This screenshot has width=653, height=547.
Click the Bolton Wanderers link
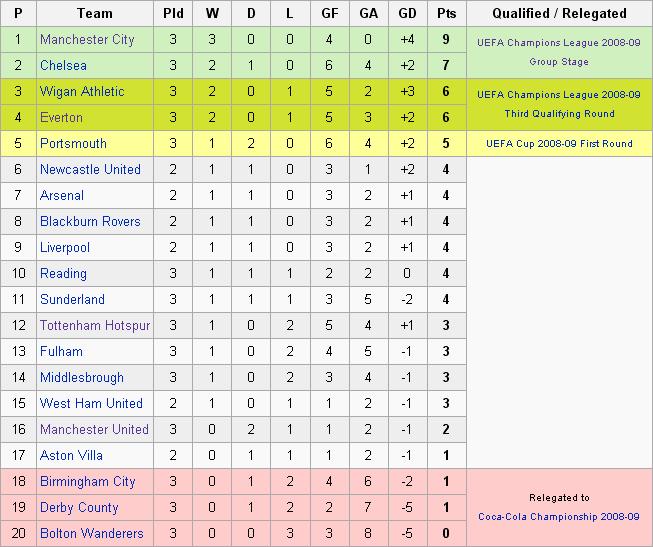(x=92, y=533)
